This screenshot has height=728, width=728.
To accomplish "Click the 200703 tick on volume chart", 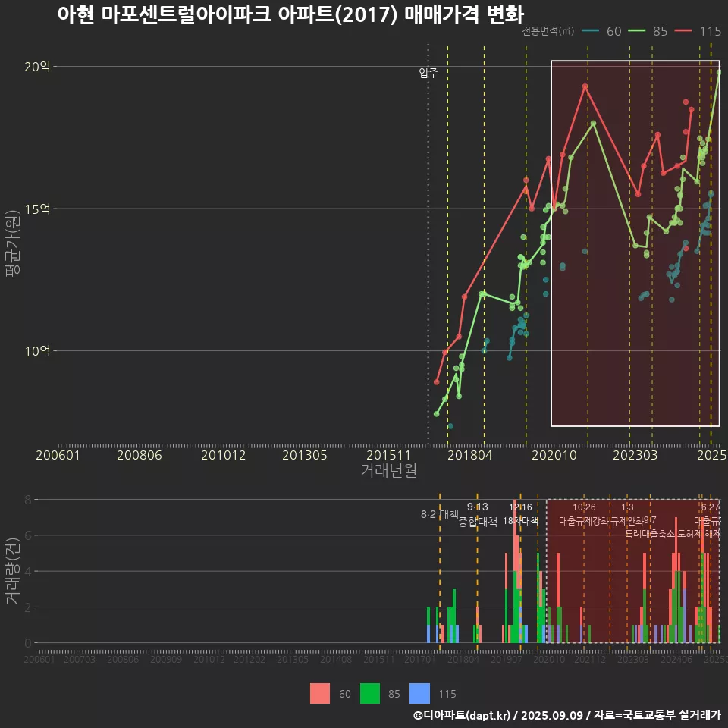I will (80, 659).
